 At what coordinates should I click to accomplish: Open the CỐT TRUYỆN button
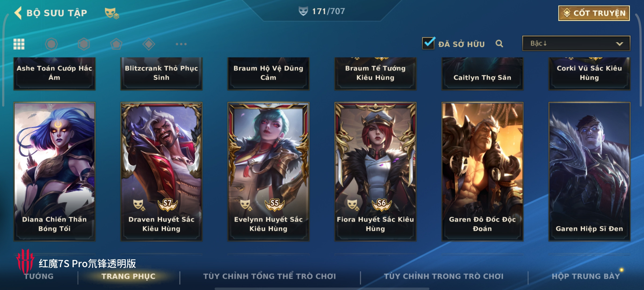594,13
